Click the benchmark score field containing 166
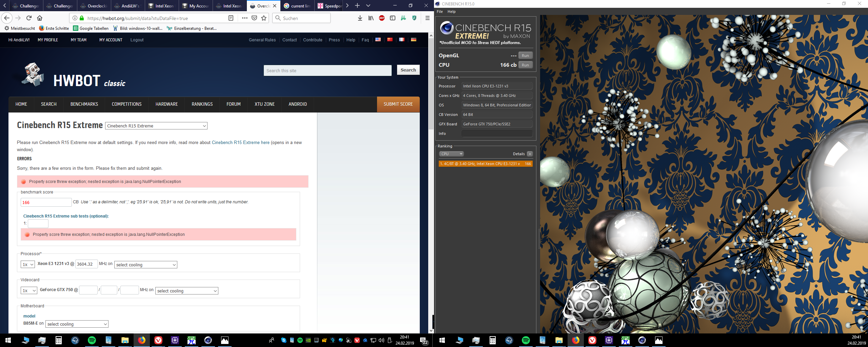The height and width of the screenshot is (347, 868). (x=46, y=202)
